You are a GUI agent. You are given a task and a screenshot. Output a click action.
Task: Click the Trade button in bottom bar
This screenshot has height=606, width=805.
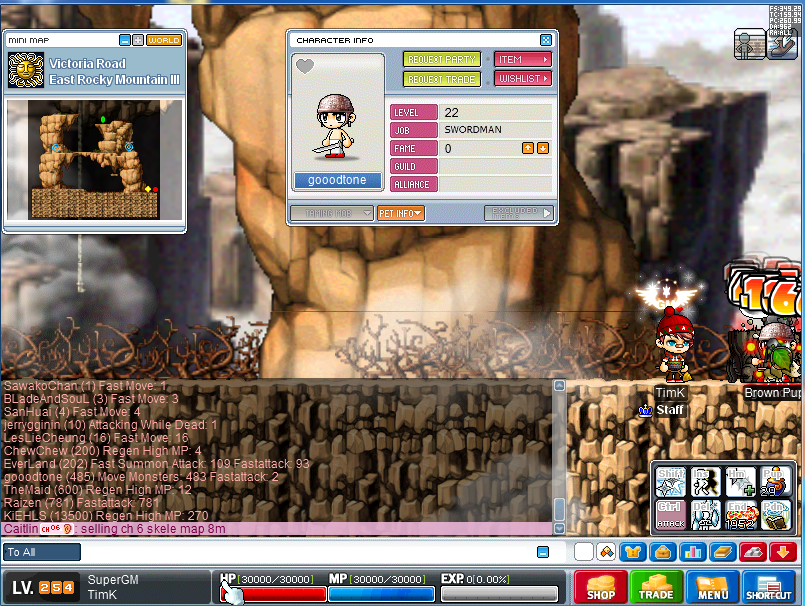(x=657, y=587)
